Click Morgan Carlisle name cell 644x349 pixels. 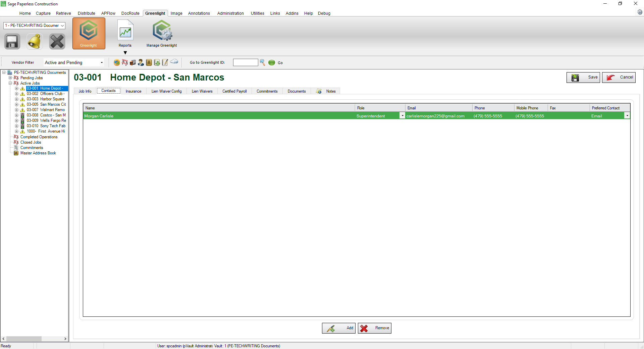(x=219, y=116)
